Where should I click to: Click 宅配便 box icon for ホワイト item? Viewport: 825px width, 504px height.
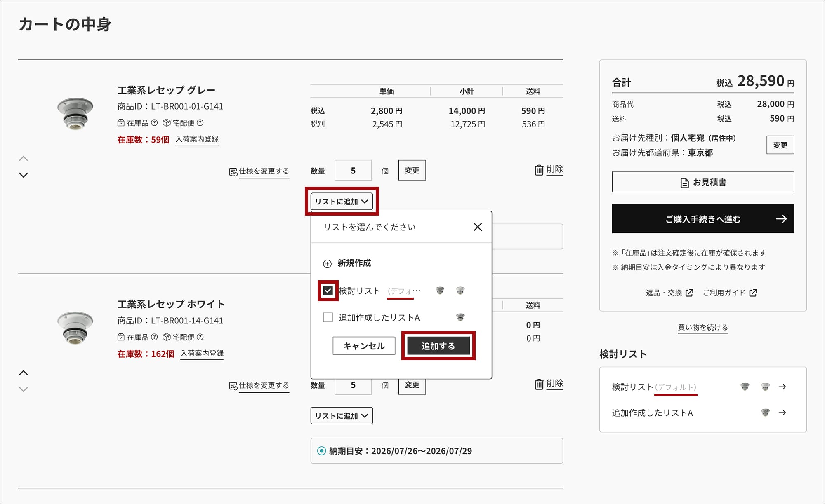[x=167, y=337]
